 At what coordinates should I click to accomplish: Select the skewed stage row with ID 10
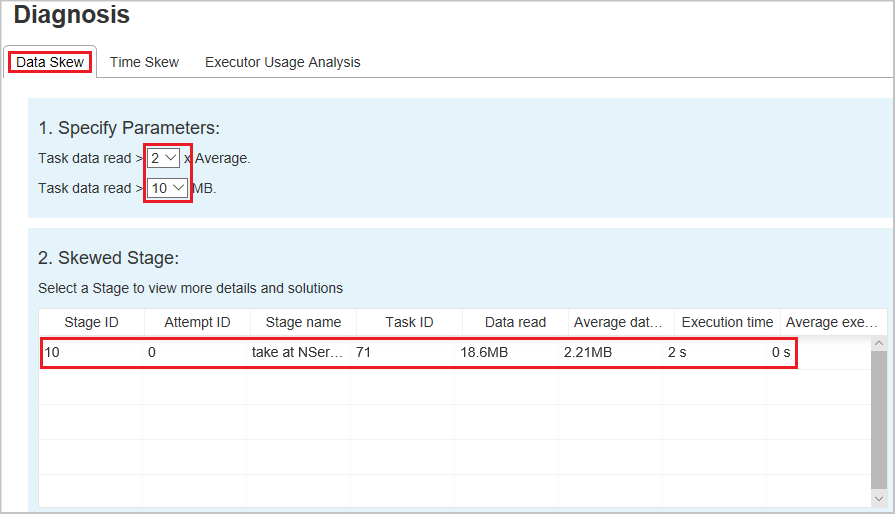click(419, 353)
